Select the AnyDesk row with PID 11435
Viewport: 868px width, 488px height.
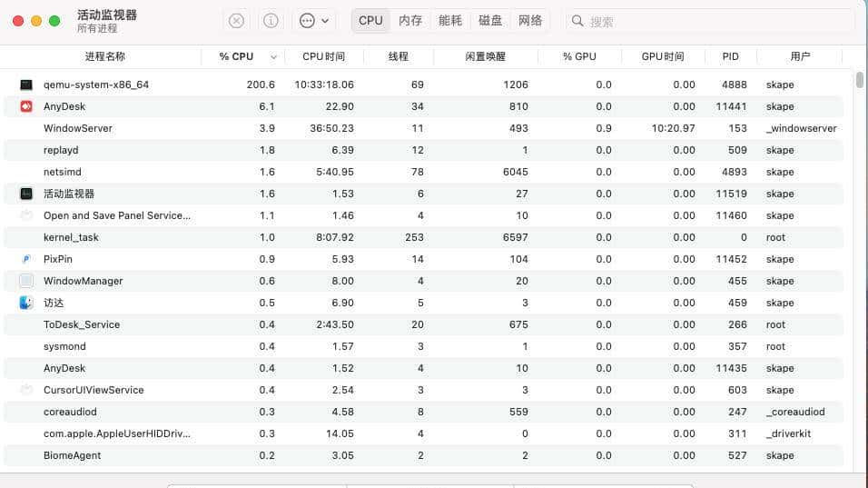pos(423,368)
